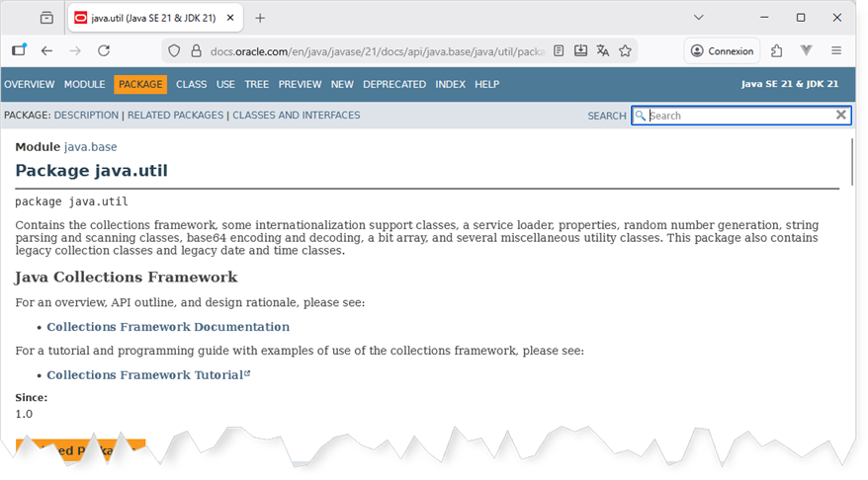Image resolution: width=868 pixels, height=480 pixels.
Task: Open the NEW navigation item
Action: (x=342, y=84)
